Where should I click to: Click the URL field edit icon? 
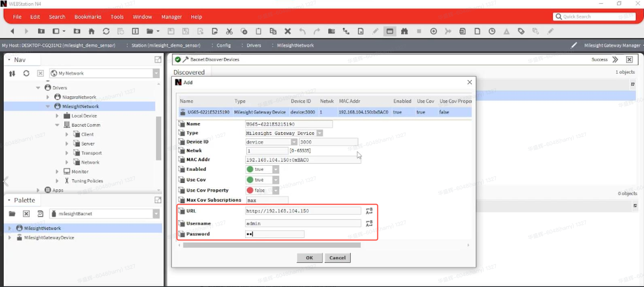[369, 211]
